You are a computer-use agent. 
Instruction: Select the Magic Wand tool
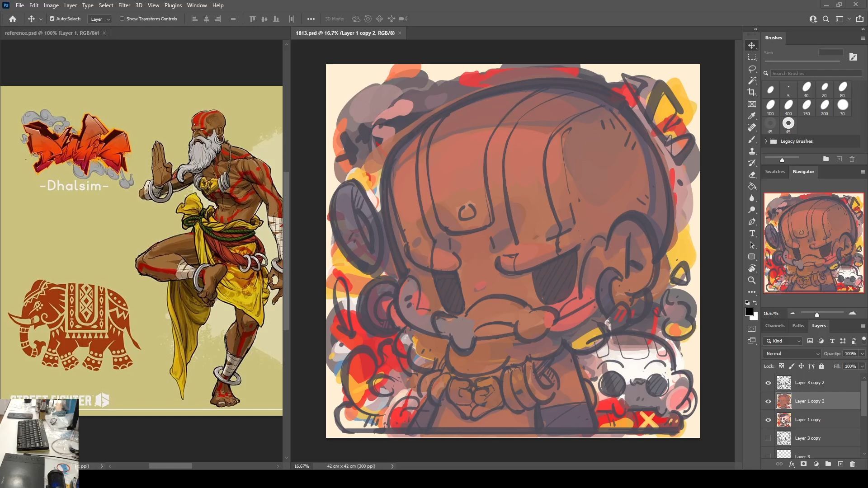point(752,80)
